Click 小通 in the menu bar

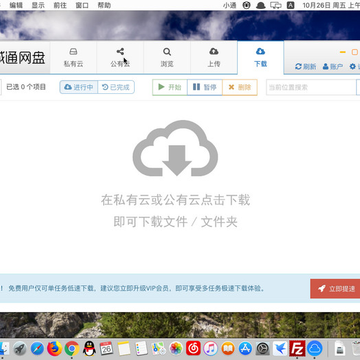tap(229, 5)
